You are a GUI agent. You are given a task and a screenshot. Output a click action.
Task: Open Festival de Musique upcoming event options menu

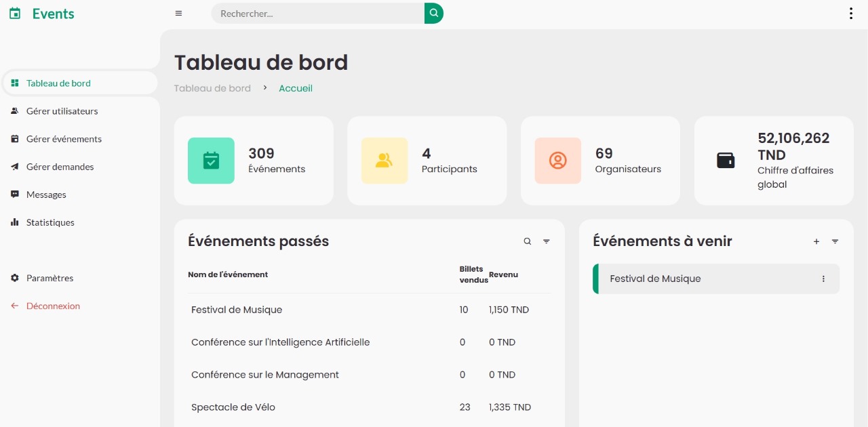coord(824,279)
